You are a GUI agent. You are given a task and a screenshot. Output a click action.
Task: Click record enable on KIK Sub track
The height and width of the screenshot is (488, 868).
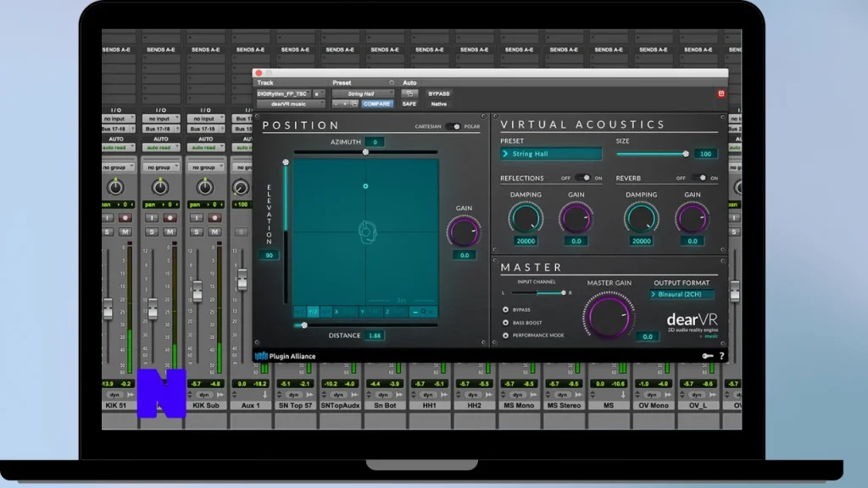214,218
